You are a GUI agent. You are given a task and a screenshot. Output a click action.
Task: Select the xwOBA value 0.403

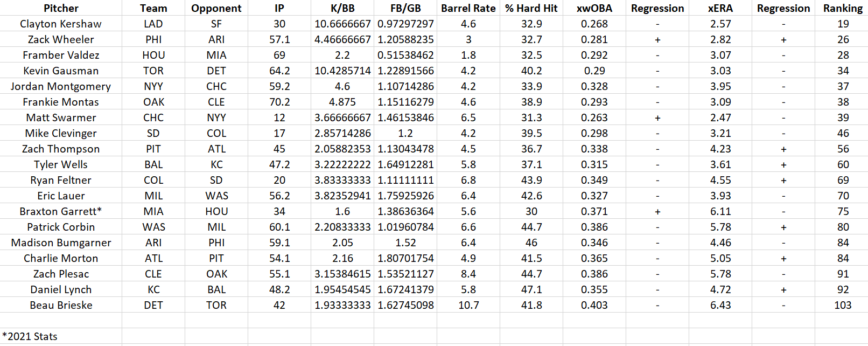point(594,305)
